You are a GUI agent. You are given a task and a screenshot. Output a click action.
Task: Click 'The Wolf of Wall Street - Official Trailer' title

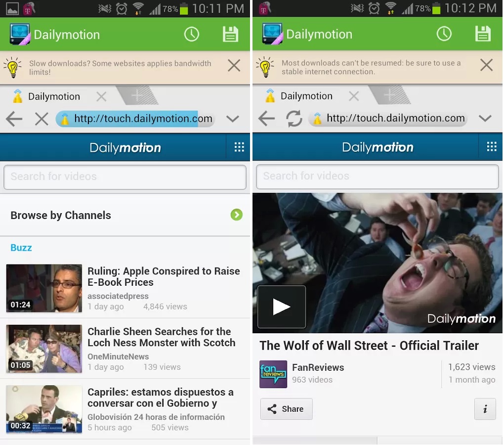pyautogui.click(x=369, y=346)
